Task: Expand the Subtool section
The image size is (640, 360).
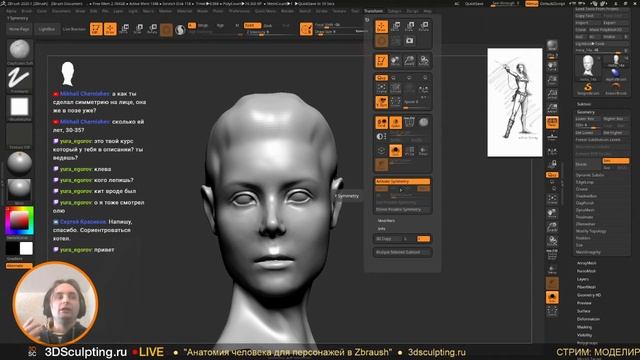Action: [x=584, y=104]
